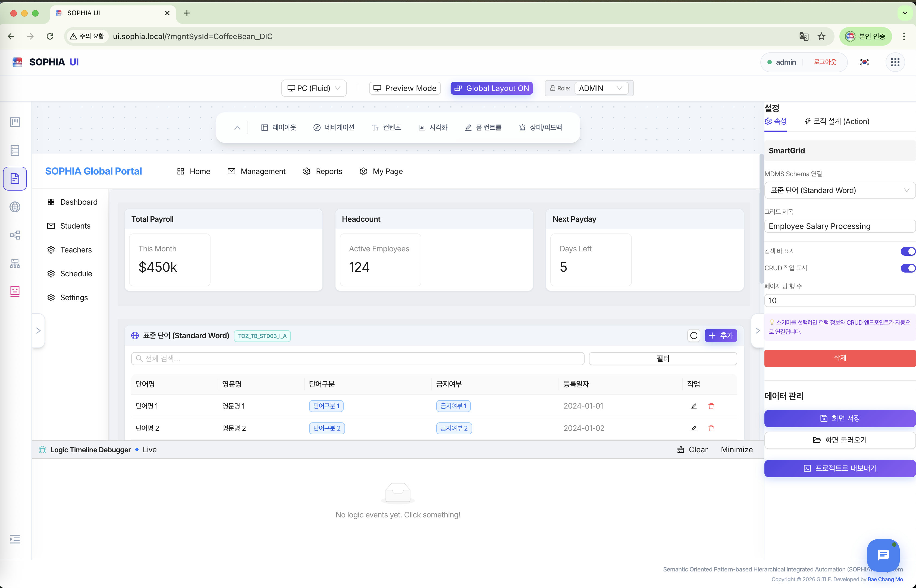This screenshot has height=588, width=916.
Task: Click the refresh icon in Standard Word grid
Action: (x=694, y=336)
